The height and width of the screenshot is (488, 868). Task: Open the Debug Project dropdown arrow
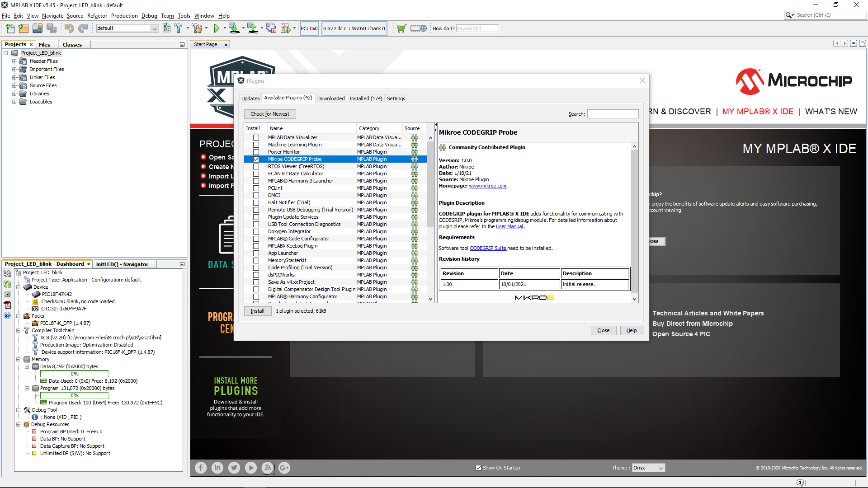[294, 28]
